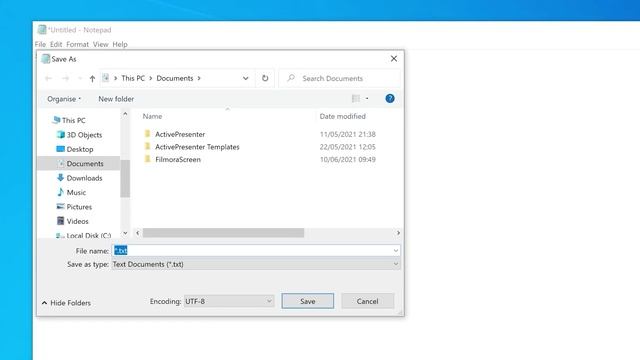Click the navigation pane vertical scrollbar thumb

point(125,178)
